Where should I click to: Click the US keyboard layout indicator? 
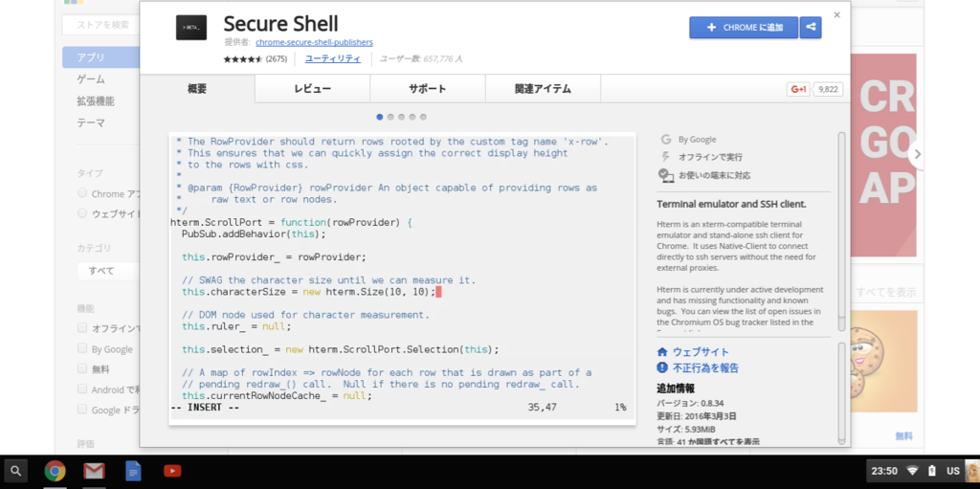pos(952,471)
